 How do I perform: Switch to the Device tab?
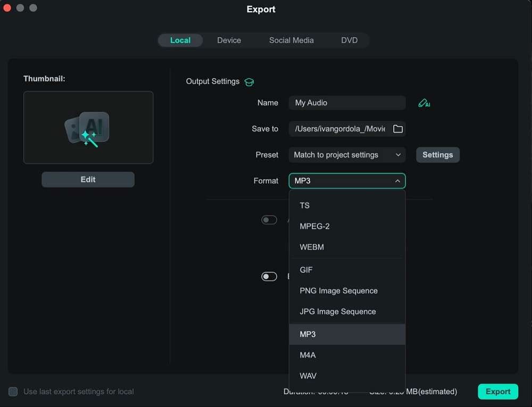[229, 40]
